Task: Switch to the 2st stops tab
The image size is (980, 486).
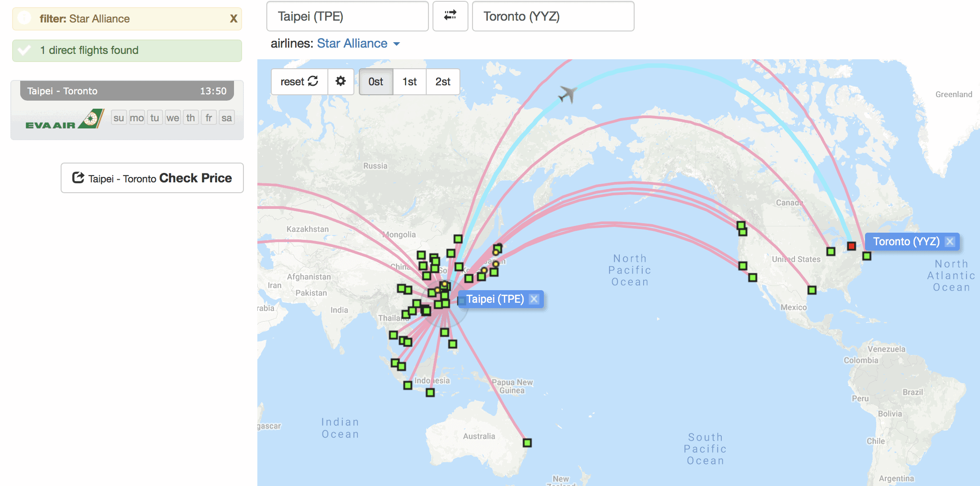Action: (x=442, y=82)
